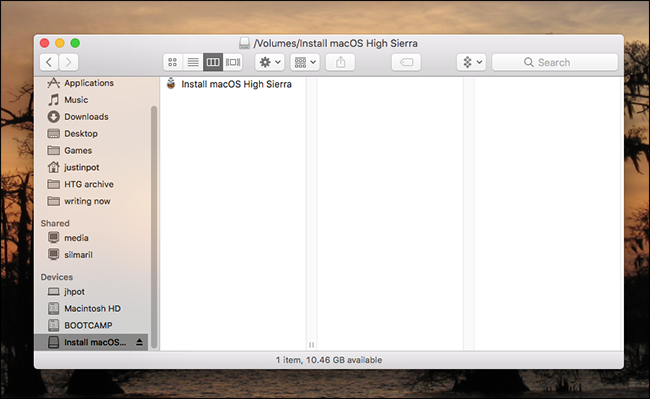Screen dimensions: 650x399
Task: Click the Devices section header
Action: point(57,277)
